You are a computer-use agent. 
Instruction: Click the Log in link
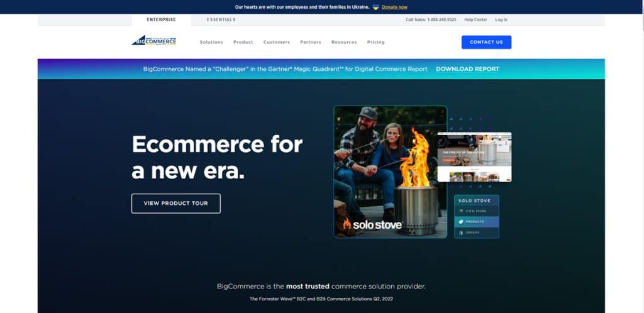pos(501,19)
